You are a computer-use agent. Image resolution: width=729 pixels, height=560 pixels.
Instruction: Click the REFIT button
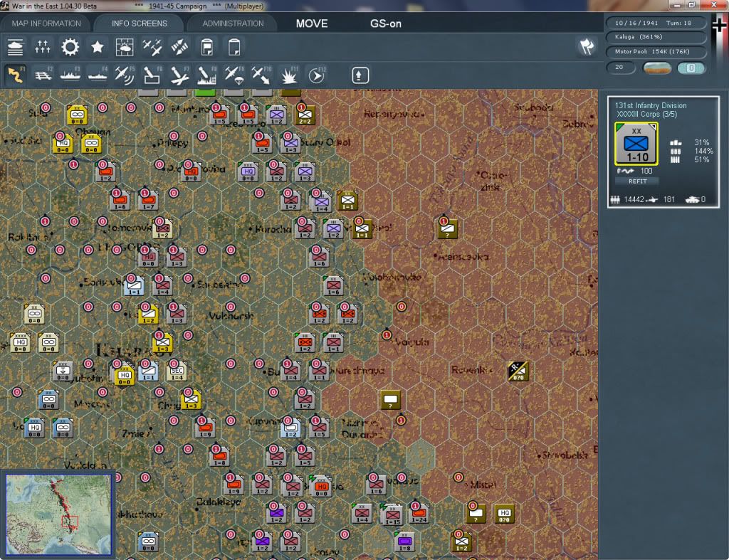(x=637, y=181)
